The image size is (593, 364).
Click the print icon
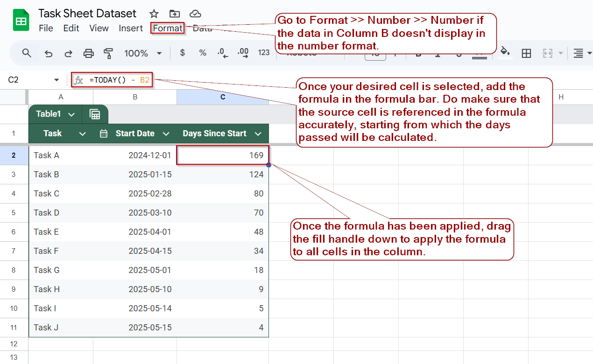[x=88, y=53]
